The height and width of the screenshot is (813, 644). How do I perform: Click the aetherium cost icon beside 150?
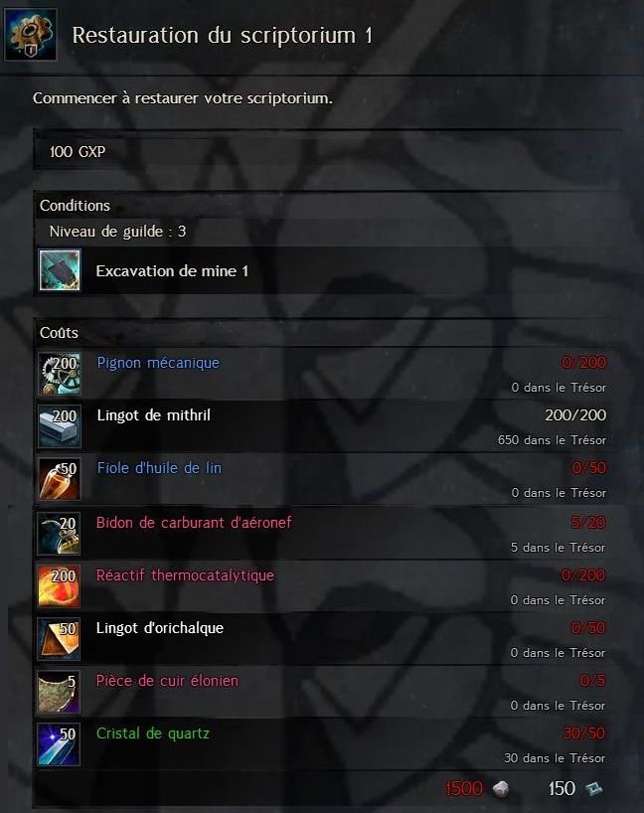(x=594, y=788)
